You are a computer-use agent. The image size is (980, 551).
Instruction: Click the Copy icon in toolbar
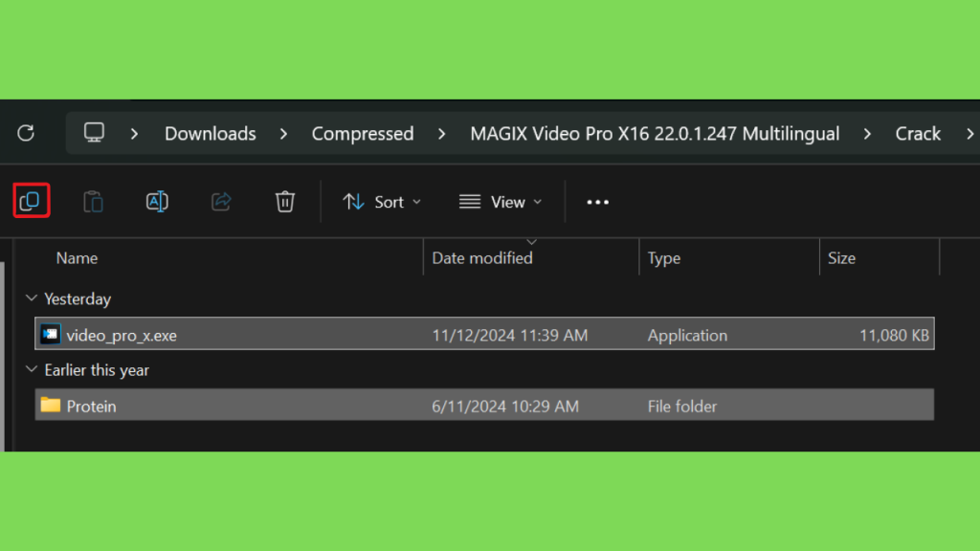[31, 201]
